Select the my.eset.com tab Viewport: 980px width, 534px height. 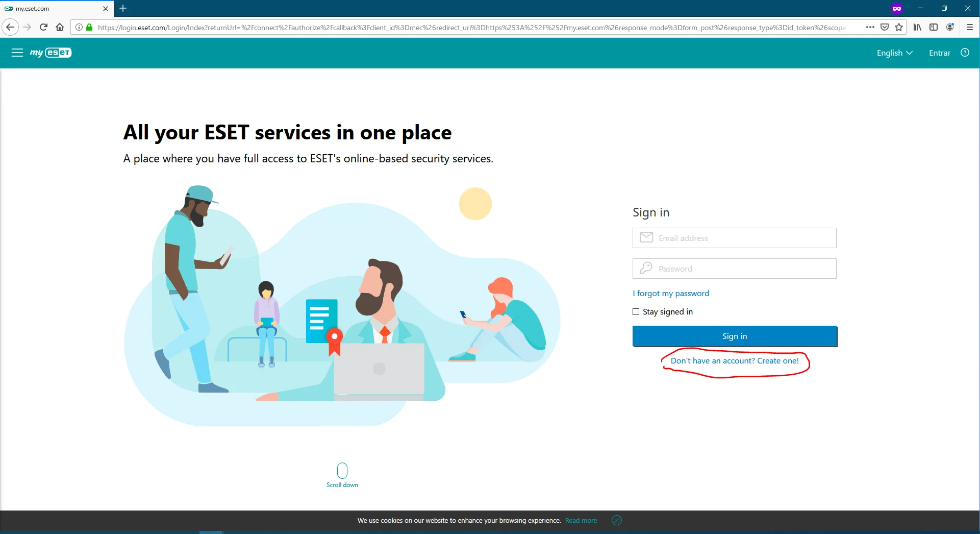tap(51, 9)
